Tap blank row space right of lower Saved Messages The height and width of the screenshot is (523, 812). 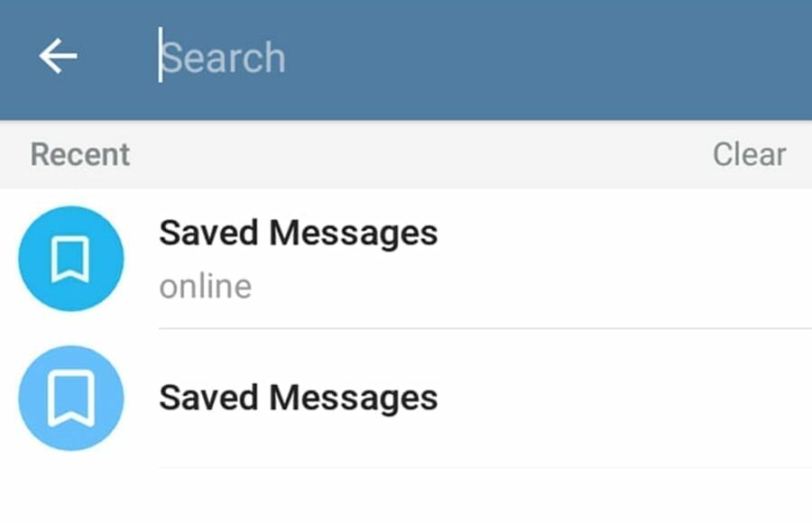click(622, 398)
